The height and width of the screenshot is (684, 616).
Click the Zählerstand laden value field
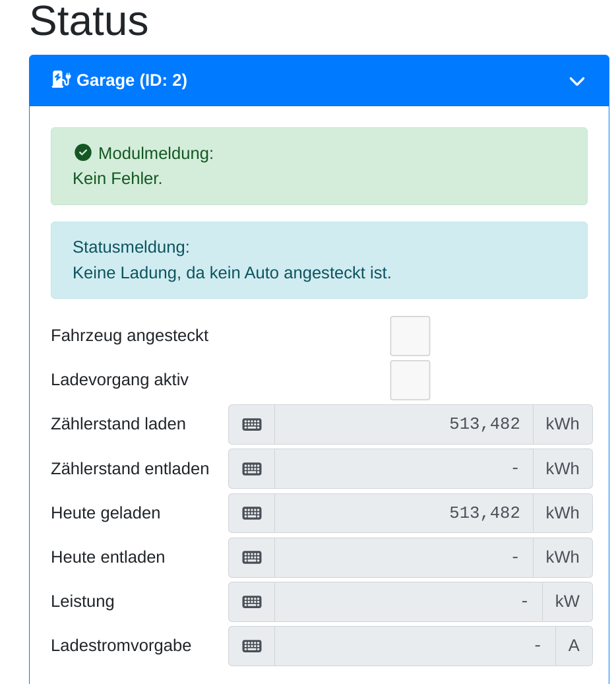click(x=404, y=424)
